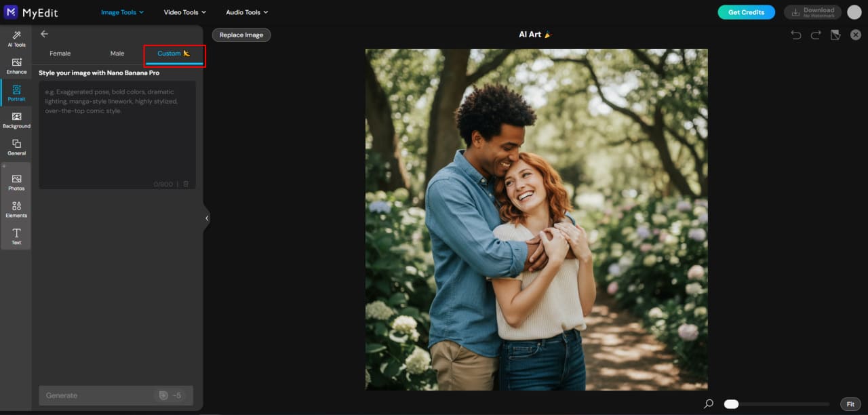Open the user profile avatar
This screenshot has height=415, width=868.
click(854, 12)
